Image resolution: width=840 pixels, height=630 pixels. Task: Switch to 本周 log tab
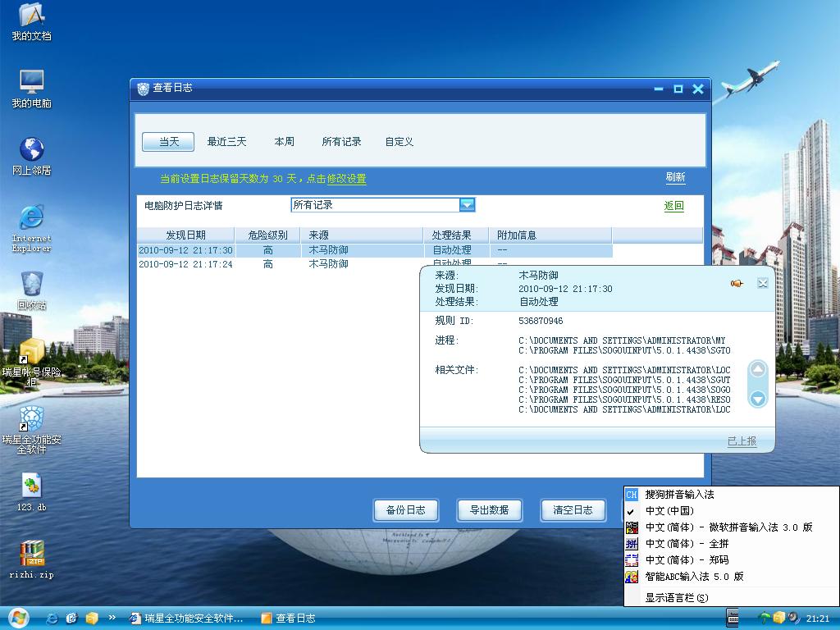coord(284,142)
